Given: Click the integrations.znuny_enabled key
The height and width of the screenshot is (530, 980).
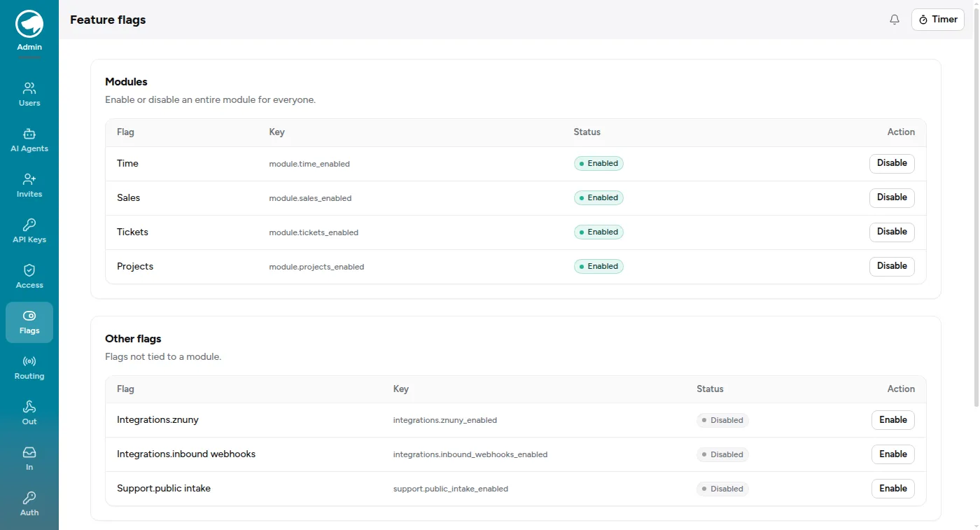Looking at the screenshot, I should pos(445,420).
